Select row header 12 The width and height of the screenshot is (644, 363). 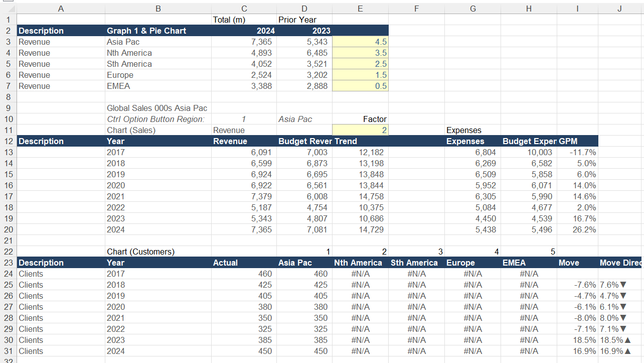click(8, 141)
